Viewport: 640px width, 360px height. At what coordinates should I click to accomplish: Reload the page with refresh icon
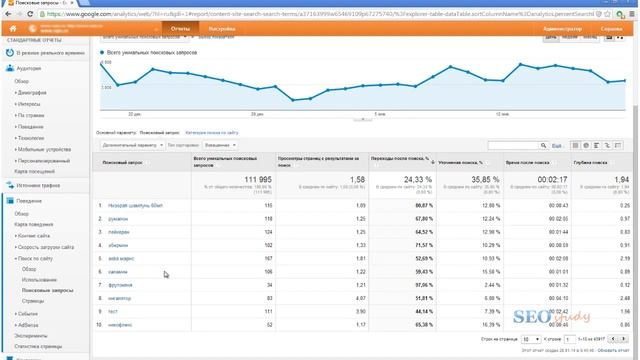[30, 14]
